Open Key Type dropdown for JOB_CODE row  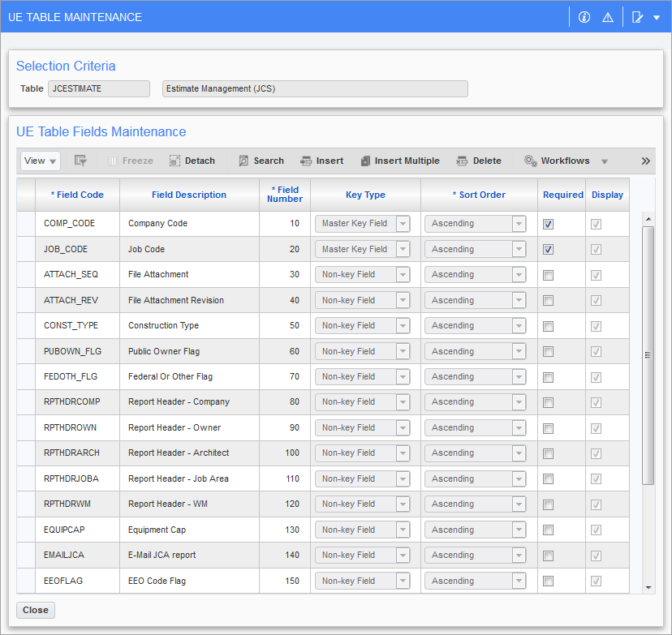pyautogui.click(x=363, y=249)
